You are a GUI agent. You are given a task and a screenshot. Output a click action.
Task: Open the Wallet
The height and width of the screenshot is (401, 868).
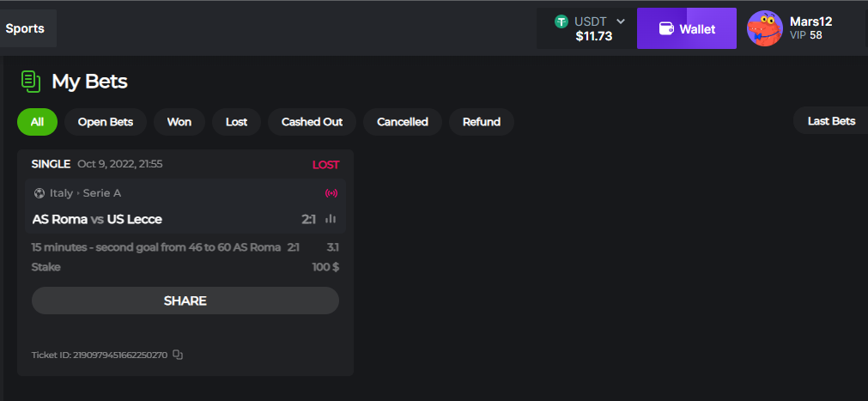686,29
